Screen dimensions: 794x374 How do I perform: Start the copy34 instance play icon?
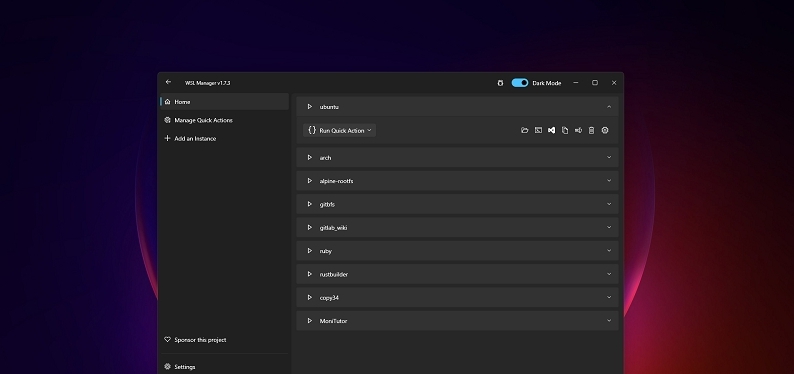point(309,297)
